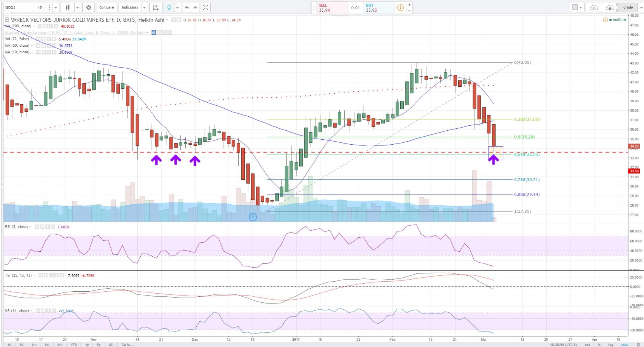
Task: Click the lightbulb ideas icon
Action: pyautogui.click(x=169, y=7)
